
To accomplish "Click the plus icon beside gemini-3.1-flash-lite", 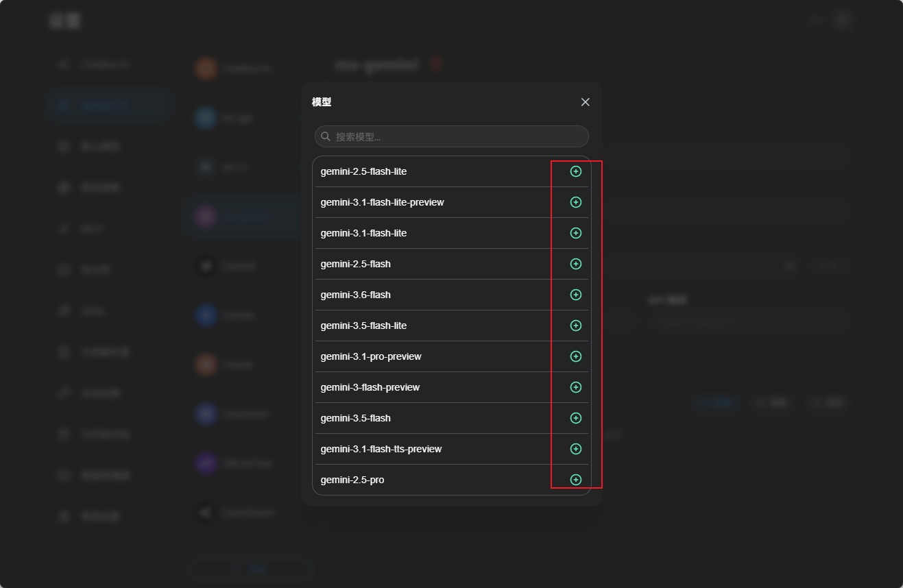I will click(576, 233).
